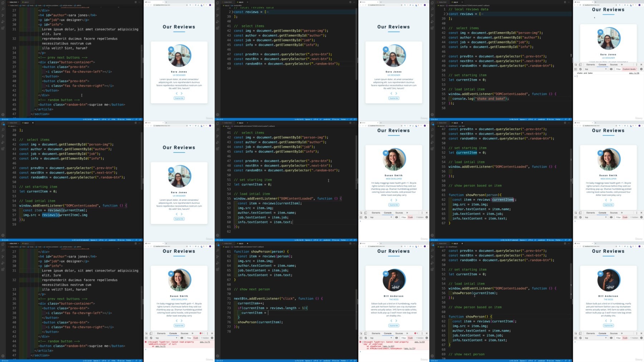Open Manage gear in VS Code editing 'reviews[currentItem].img'
This screenshot has width=644, height=362.
[3, 235]
